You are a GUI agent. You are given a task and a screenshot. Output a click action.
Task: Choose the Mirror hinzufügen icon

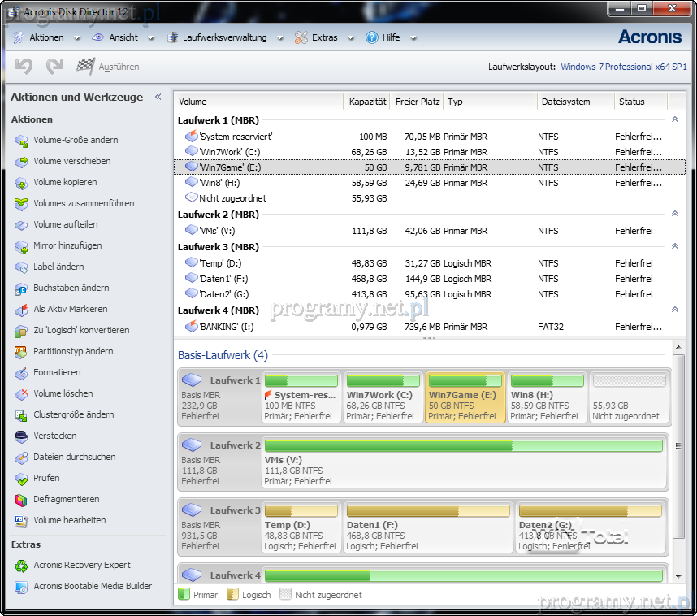(20, 246)
